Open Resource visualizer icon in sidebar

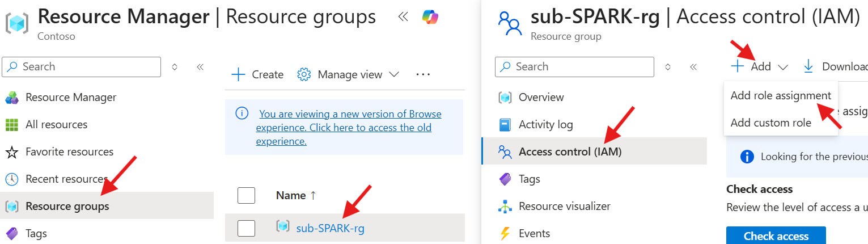505,207
